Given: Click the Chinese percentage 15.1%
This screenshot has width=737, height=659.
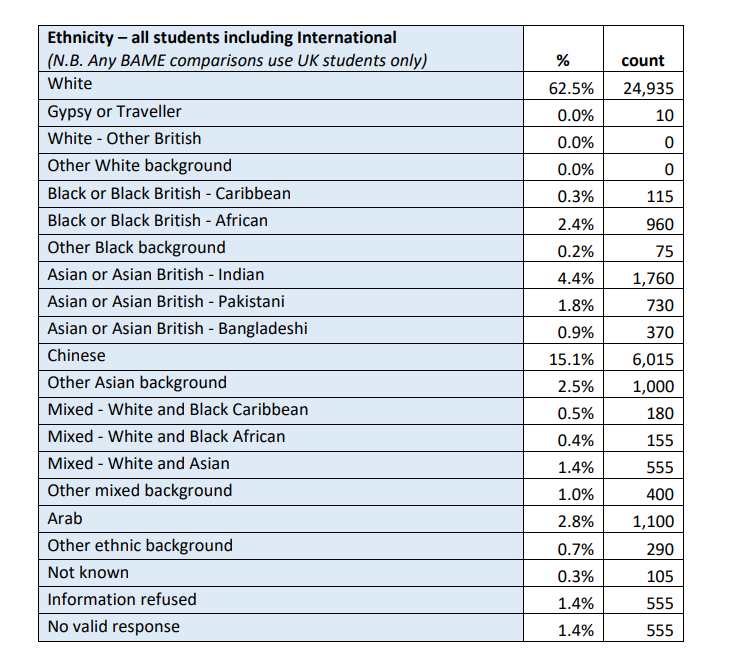Looking at the screenshot, I should point(571,359).
